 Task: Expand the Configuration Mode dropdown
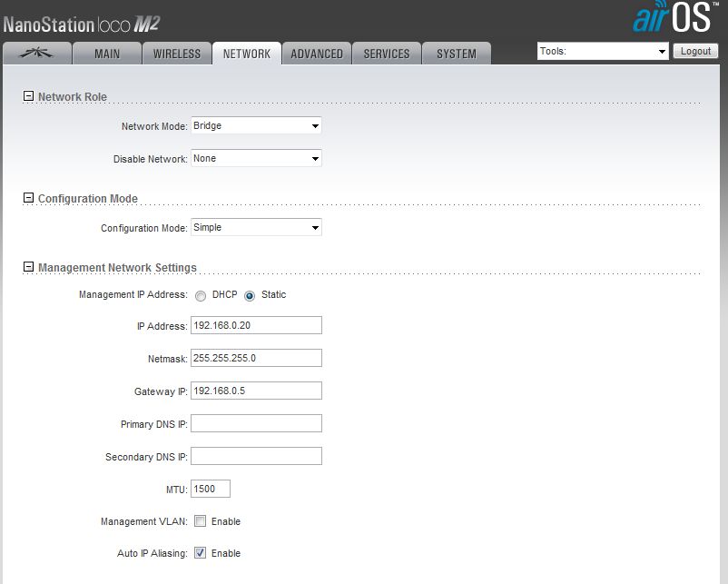(x=256, y=228)
